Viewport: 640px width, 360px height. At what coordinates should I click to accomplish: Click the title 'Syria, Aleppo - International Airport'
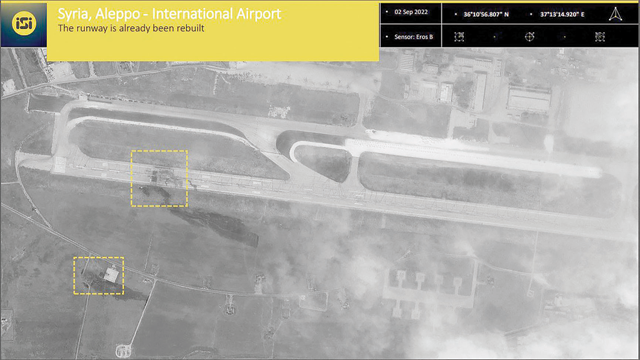pyautogui.click(x=169, y=14)
